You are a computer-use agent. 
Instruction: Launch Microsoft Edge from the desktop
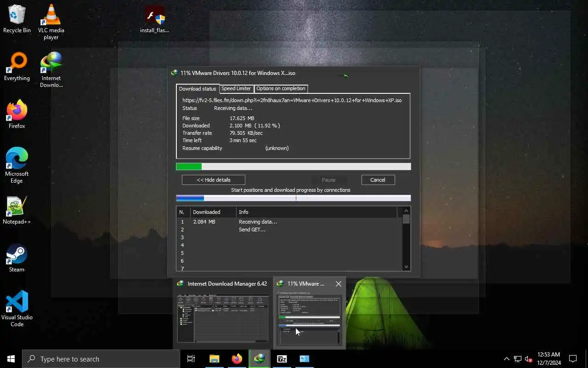[x=17, y=165]
